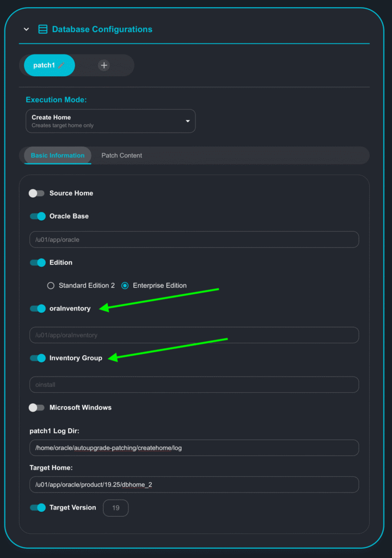Click the patch1 Log Dir field

194,448
